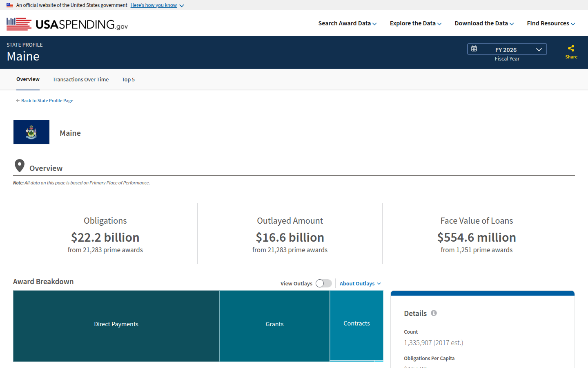Click the 1,335,907 (2017 est.) count
The width and height of the screenshot is (588, 368).
pos(434,343)
